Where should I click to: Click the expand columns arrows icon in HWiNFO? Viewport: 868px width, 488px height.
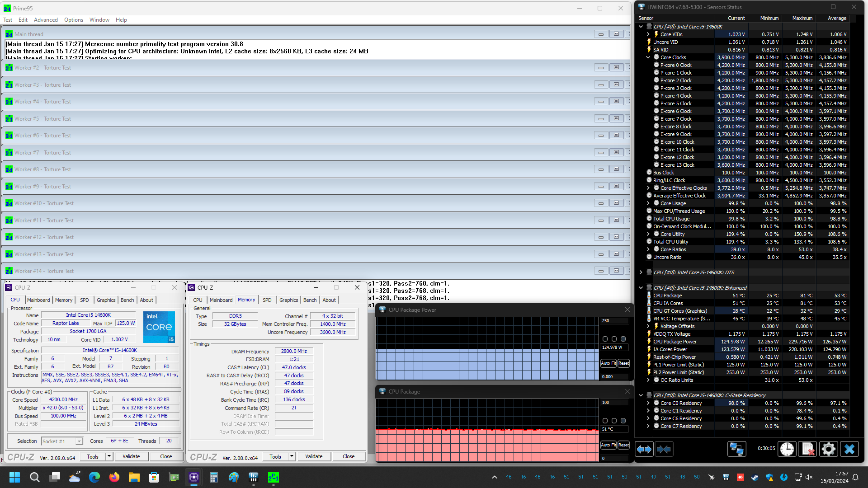[x=644, y=449]
